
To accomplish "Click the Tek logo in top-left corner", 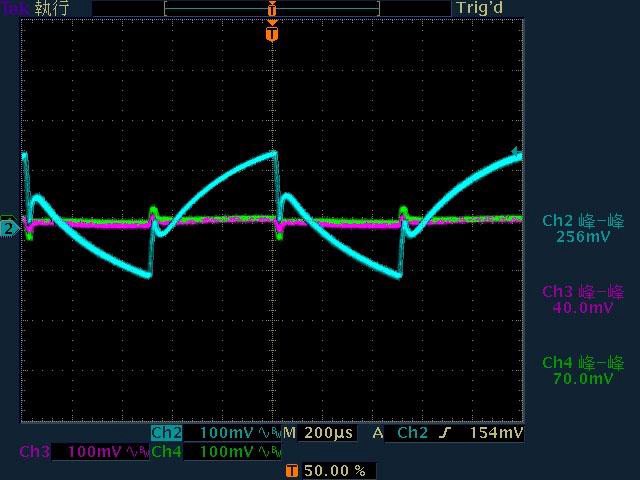I will tap(15, 8).
